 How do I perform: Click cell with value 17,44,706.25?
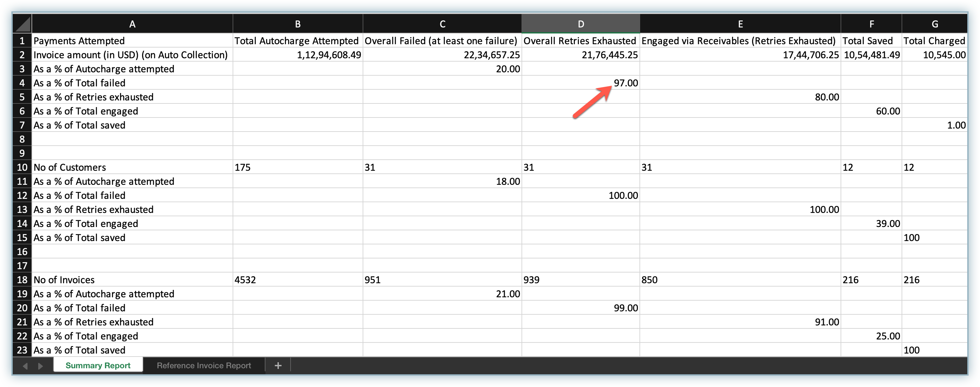[740, 55]
